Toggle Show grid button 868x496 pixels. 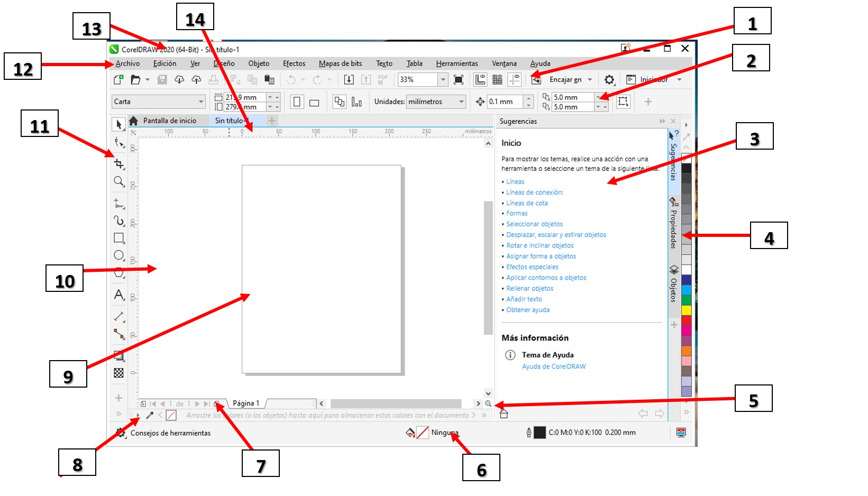[x=497, y=79]
